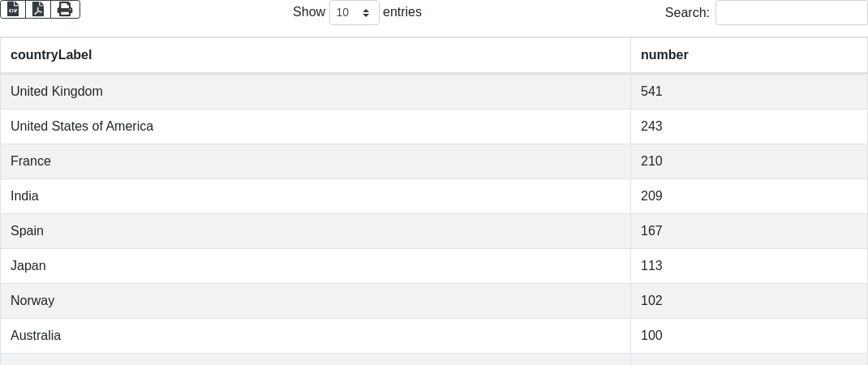
Task: Select the France row label
Action: tap(31, 161)
